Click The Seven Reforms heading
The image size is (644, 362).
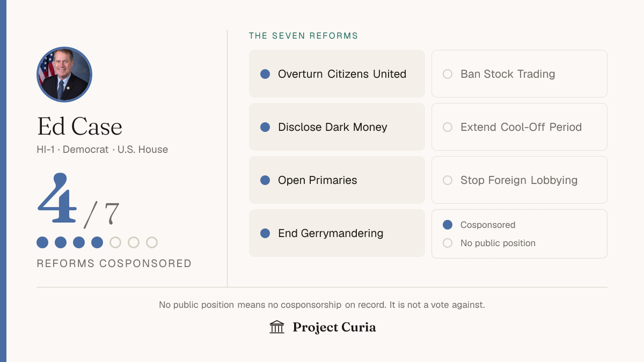(x=303, y=36)
